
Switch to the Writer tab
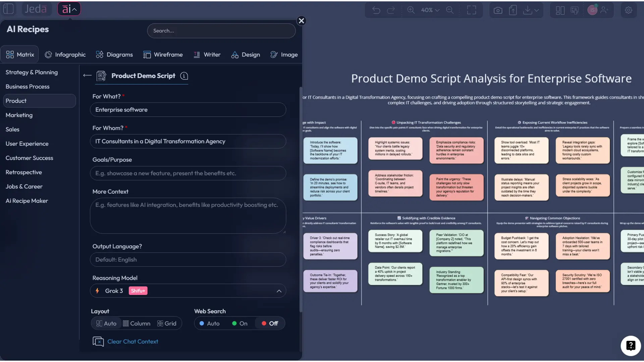pyautogui.click(x=207, y=54)
